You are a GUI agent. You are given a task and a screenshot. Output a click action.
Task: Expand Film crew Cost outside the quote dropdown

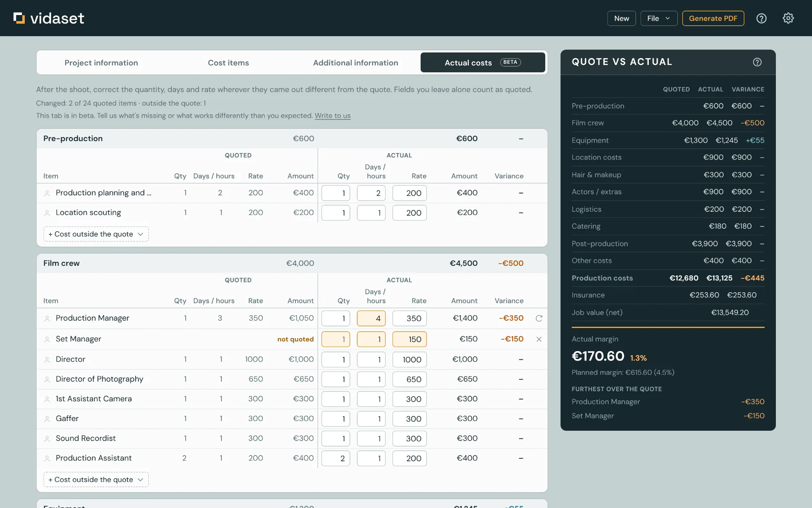(96, 480)
